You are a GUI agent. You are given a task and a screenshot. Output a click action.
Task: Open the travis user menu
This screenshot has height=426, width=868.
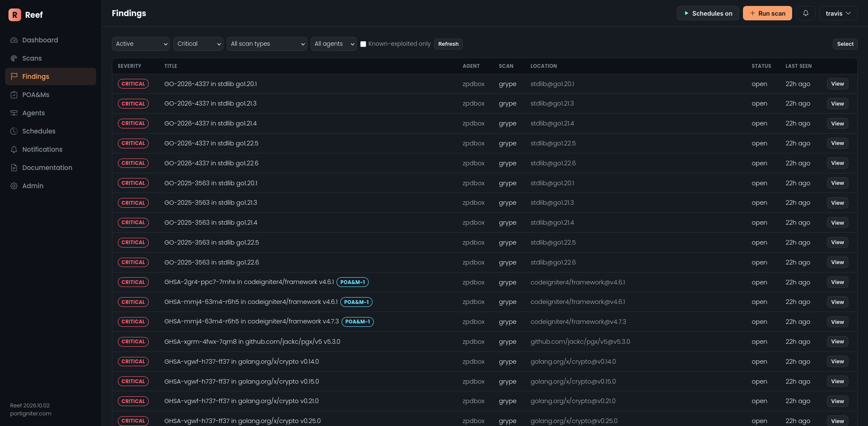click(x=838, y=13)
